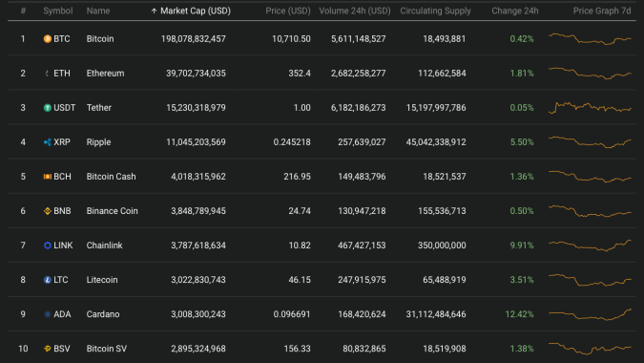Click the # rank column header

[23, 11]
